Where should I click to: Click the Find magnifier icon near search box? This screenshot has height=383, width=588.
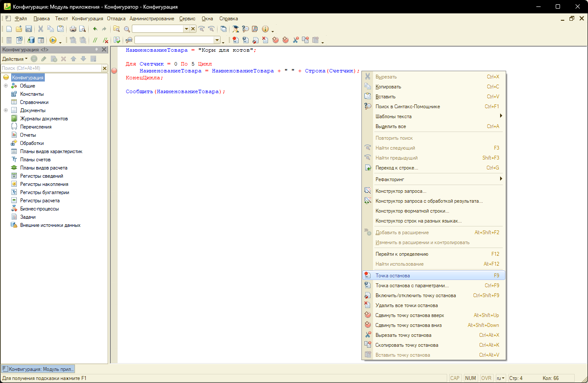pos(127,29)
